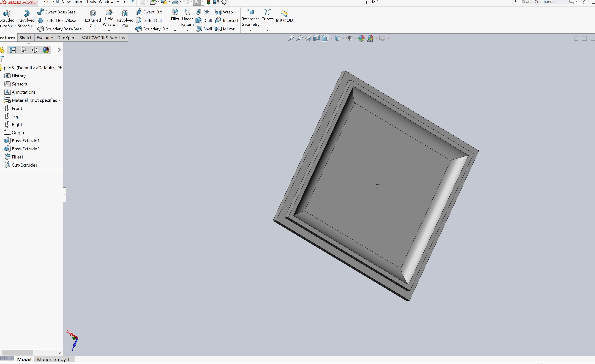Viewport: 595px width, 364px height.
Task: Open View Settings monitor dropdown arrow
Action: pos(389,38)
